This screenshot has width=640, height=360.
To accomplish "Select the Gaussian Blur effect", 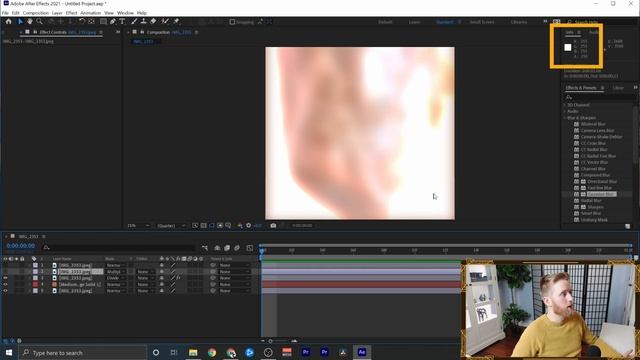I will click(601, 194).
